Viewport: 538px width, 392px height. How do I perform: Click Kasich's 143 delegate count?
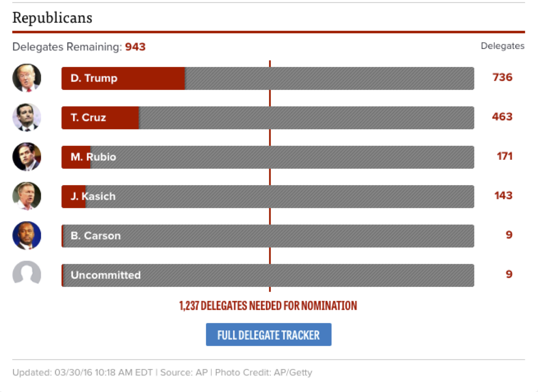pyautogui.click(x=503, y=195)
